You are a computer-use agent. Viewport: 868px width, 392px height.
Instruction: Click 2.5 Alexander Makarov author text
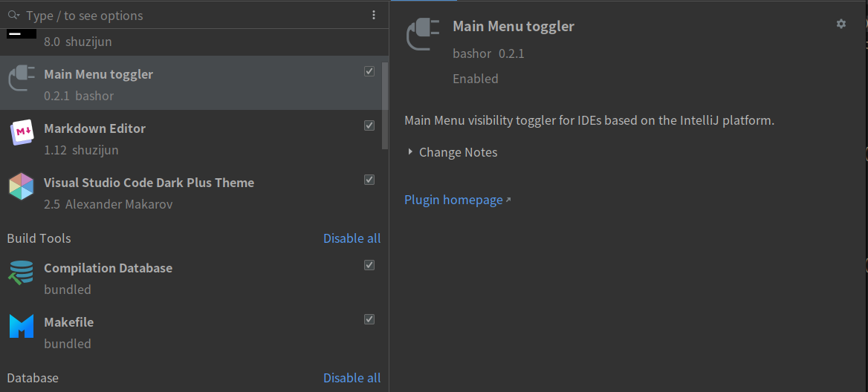(108, 205)
